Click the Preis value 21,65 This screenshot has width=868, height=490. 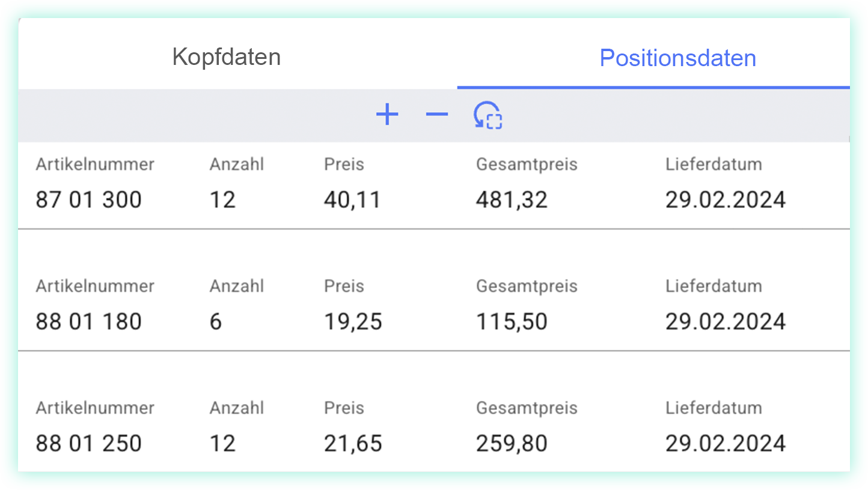[x=352, y=444]
